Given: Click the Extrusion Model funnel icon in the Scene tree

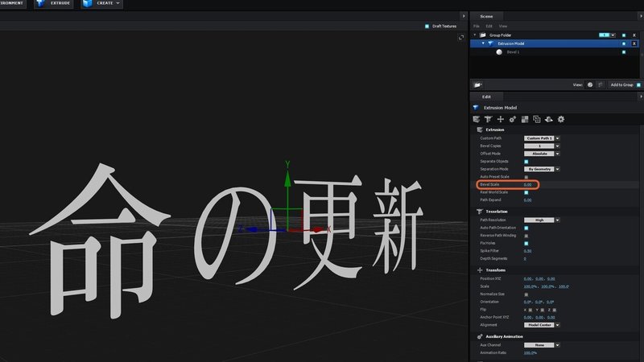Looking at the screenshot, I should (491, 43).
